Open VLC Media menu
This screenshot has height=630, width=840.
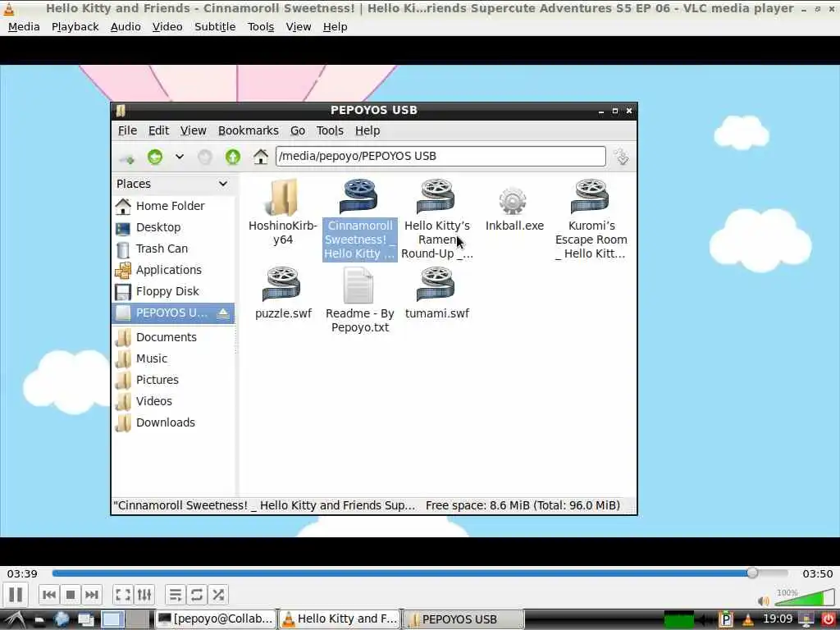tap(24, 27)
